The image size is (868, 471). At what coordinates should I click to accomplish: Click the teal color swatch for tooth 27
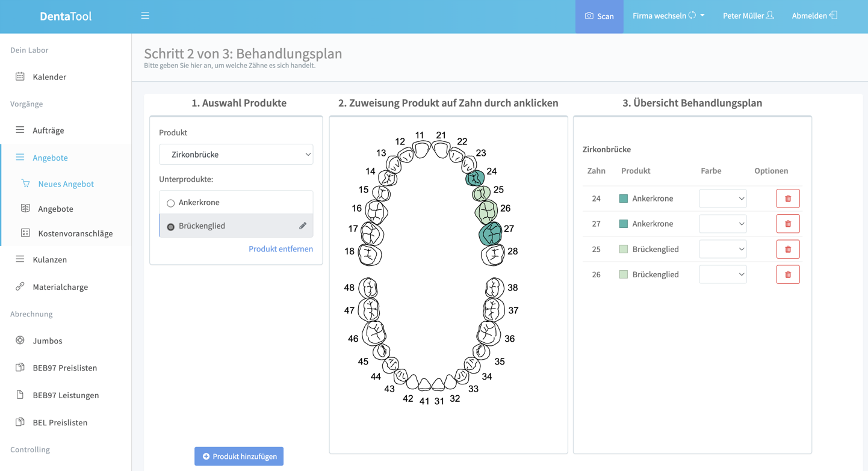624,224
